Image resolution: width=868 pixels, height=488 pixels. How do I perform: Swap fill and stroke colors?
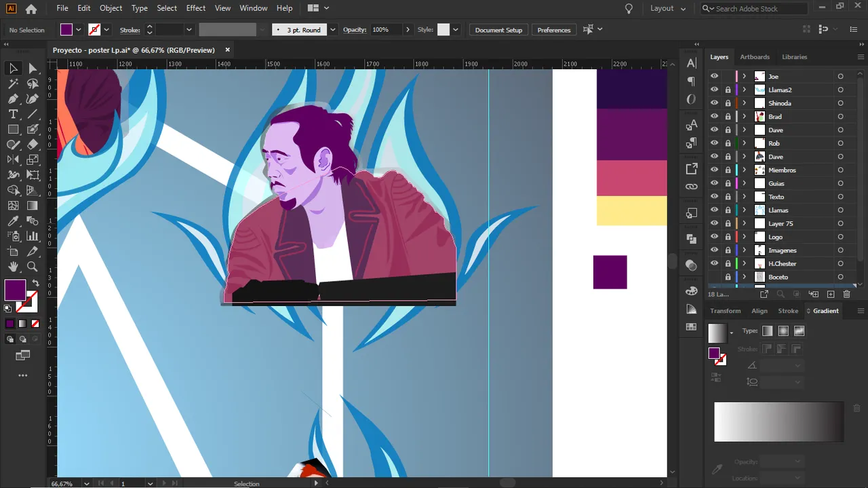point(35,283)
